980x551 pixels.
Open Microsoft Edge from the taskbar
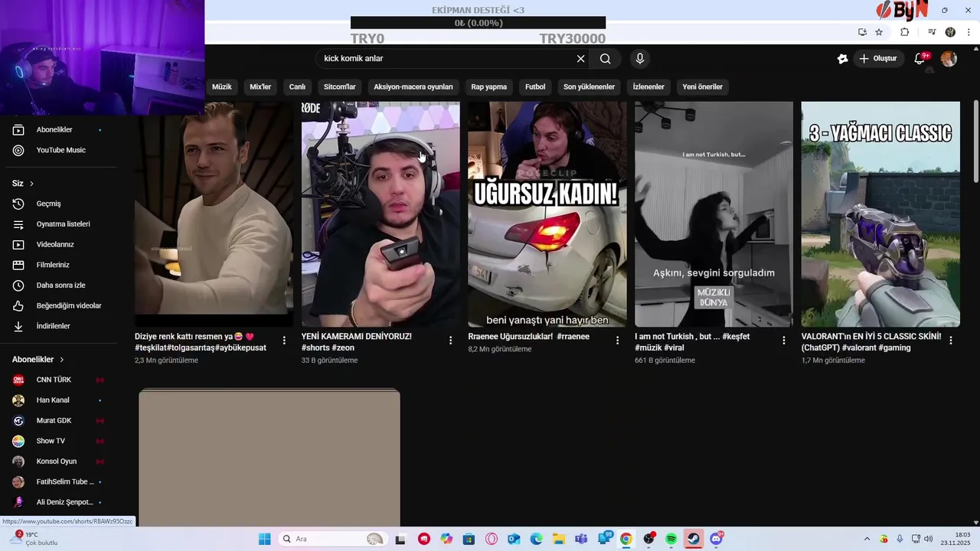coord(536,539)
